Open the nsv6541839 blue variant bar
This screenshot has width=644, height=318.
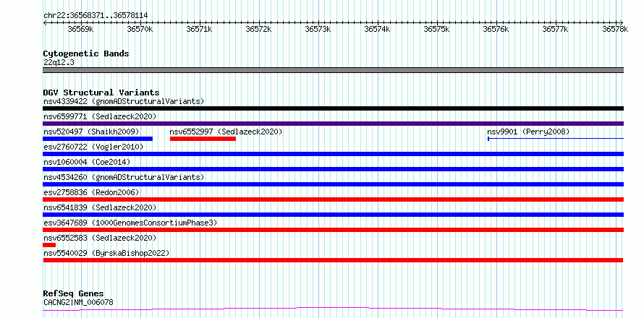(x=333, y=215)
